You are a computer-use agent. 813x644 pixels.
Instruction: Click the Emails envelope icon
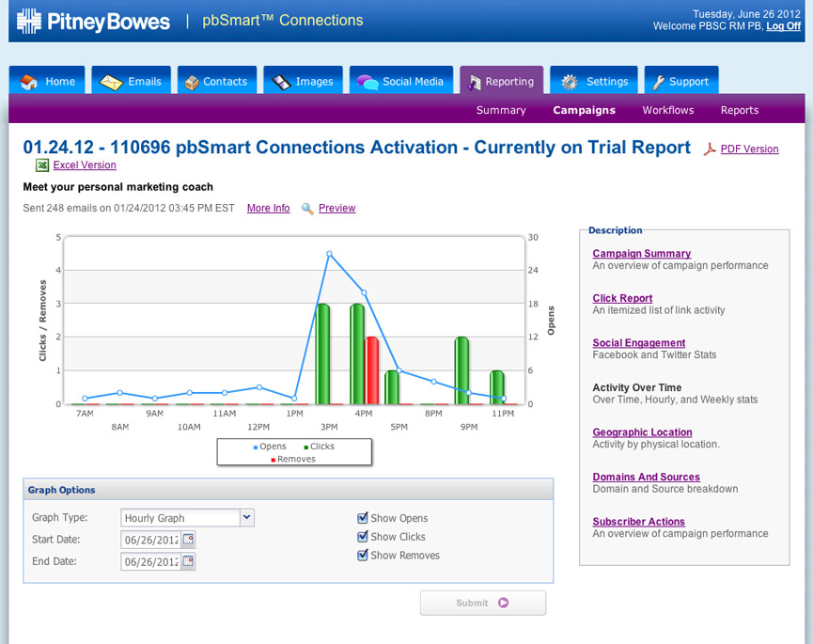tap(111, 82)
